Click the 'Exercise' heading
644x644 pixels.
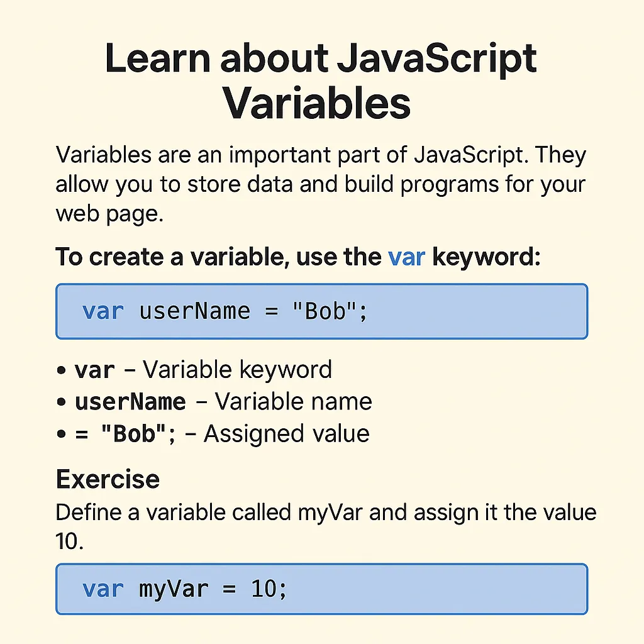coord(108,479)
